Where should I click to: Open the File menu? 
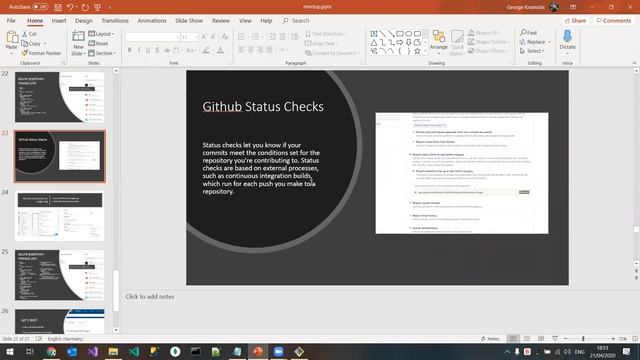click(x=11, y=20)
